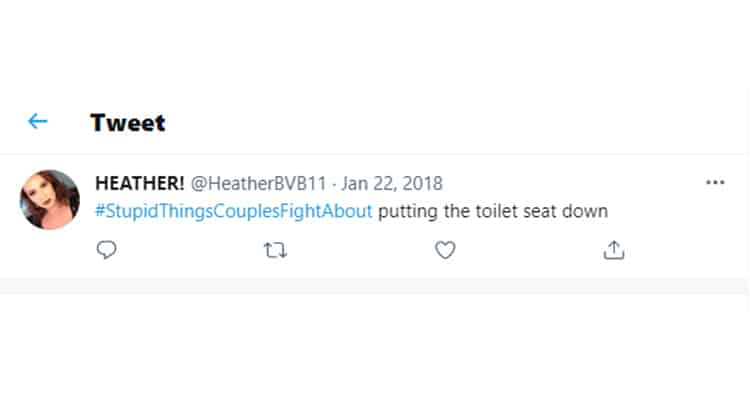Retweet HEATHER!'s tweet
750x400 pixels.
click(274, 251)
